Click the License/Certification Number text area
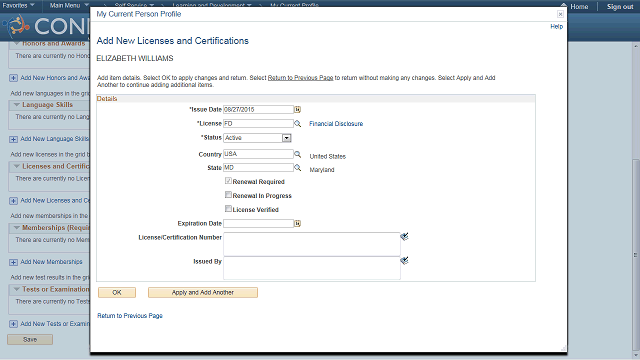The image size is (640, 360). click(312, 244)
